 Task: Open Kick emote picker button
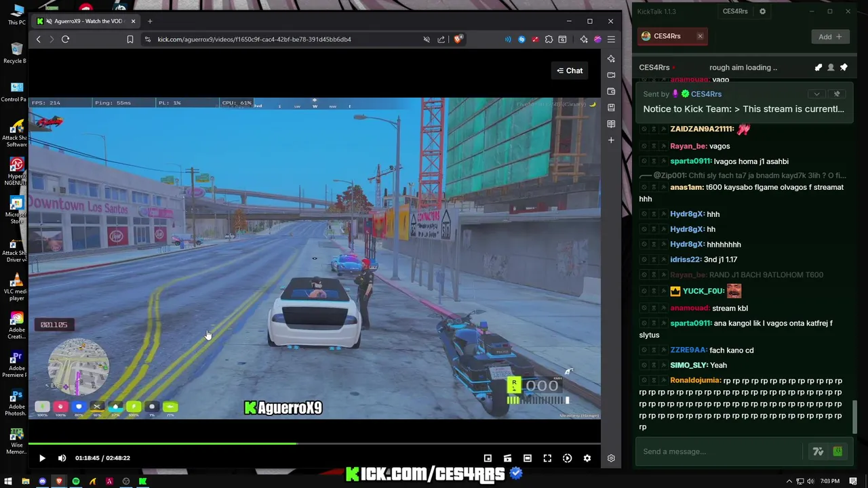click(838, 451)
